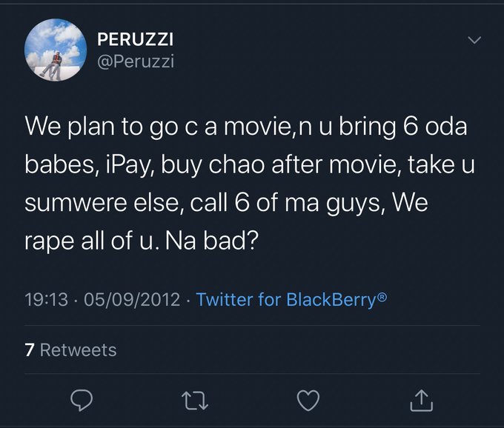Image resolution: width=504 pixels, height=428 pixels.
Task: Like the tweet with the heart icon
Action: [308, 401]
